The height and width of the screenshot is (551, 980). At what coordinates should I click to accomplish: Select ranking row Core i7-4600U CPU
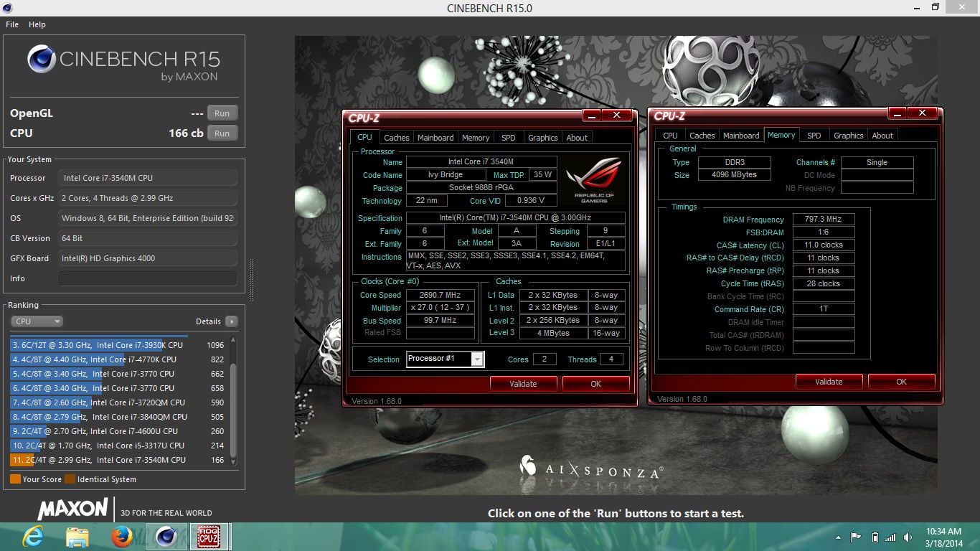click(x=118, y=431)
